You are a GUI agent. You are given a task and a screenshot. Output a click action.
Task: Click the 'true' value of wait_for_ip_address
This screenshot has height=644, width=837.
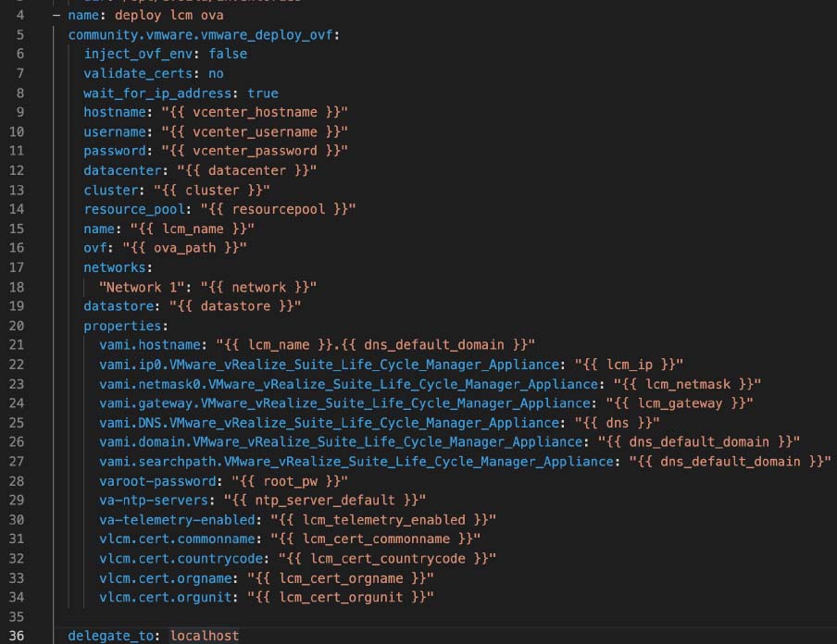(x=263, y=93)
